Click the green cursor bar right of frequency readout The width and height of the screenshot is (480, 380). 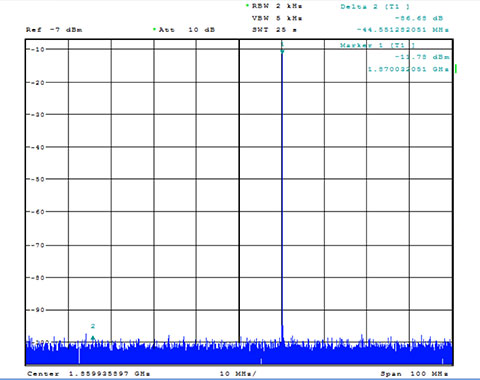pos(456,69)
